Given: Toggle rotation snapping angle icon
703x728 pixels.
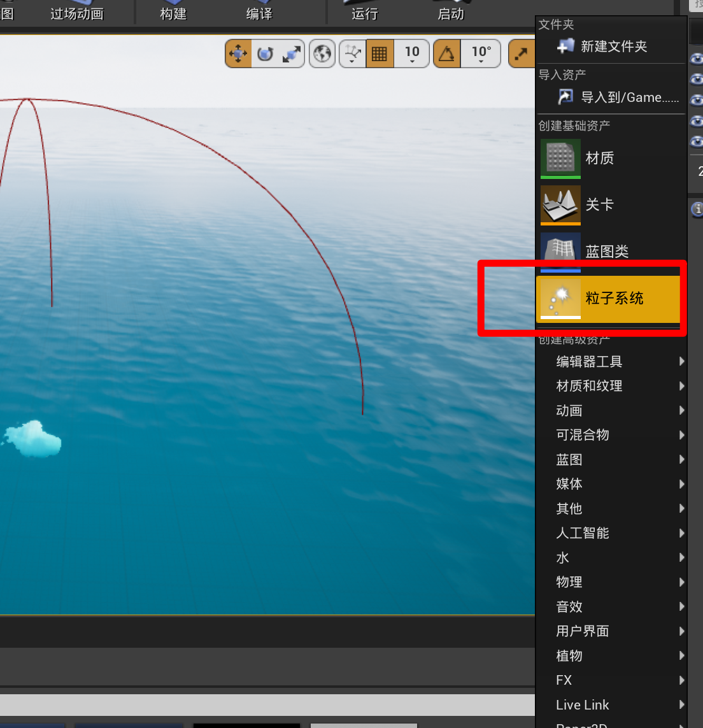Looking at the screenshot, I should 447,54.
